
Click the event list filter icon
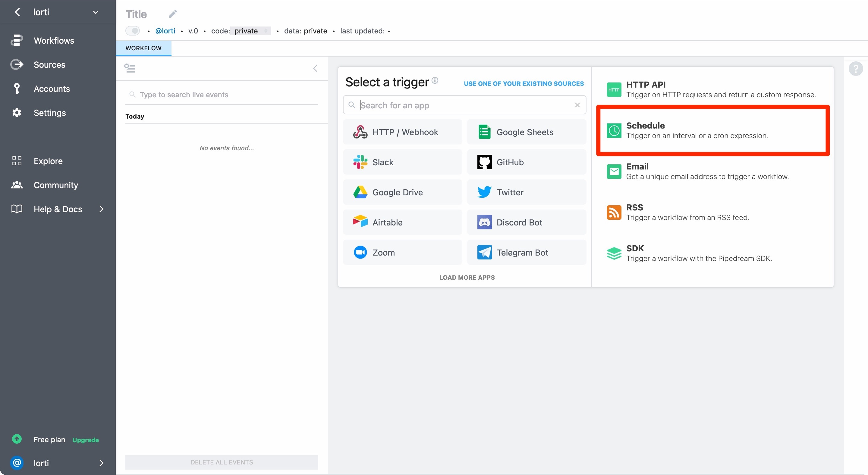tap(130, 68)
